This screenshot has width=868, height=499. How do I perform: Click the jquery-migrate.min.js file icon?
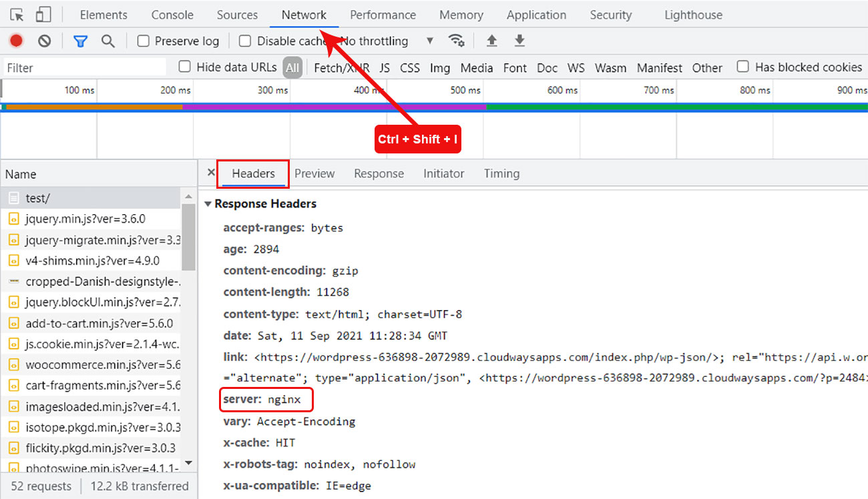pos(14,239)
